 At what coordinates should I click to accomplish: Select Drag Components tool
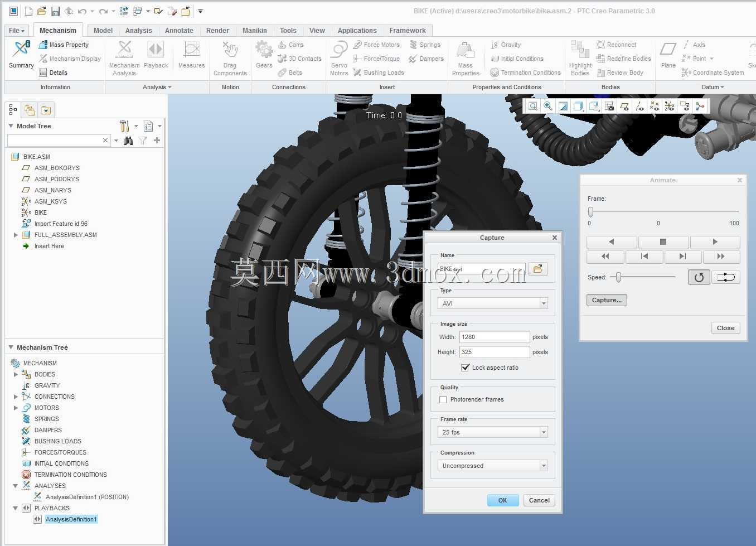[x=230, y=58]
